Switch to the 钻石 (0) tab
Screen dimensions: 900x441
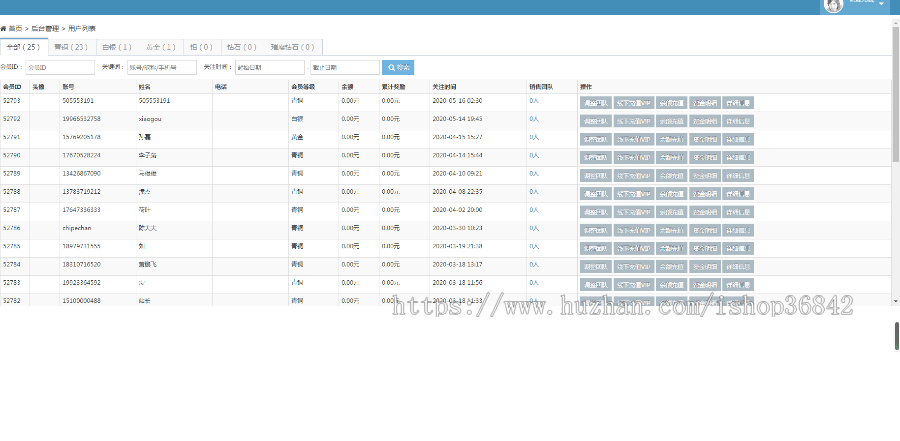(x=241, y=47)
